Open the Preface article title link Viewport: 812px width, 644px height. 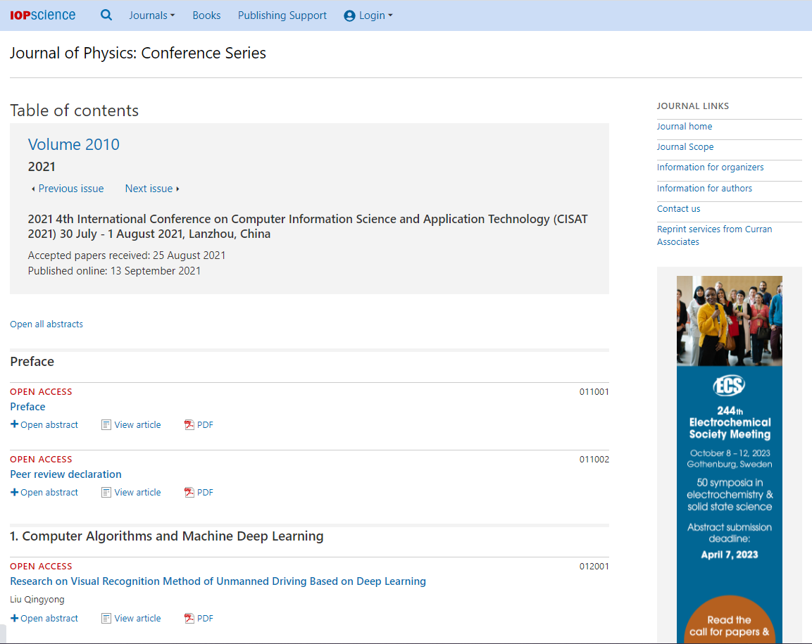[x=27, y=407]
